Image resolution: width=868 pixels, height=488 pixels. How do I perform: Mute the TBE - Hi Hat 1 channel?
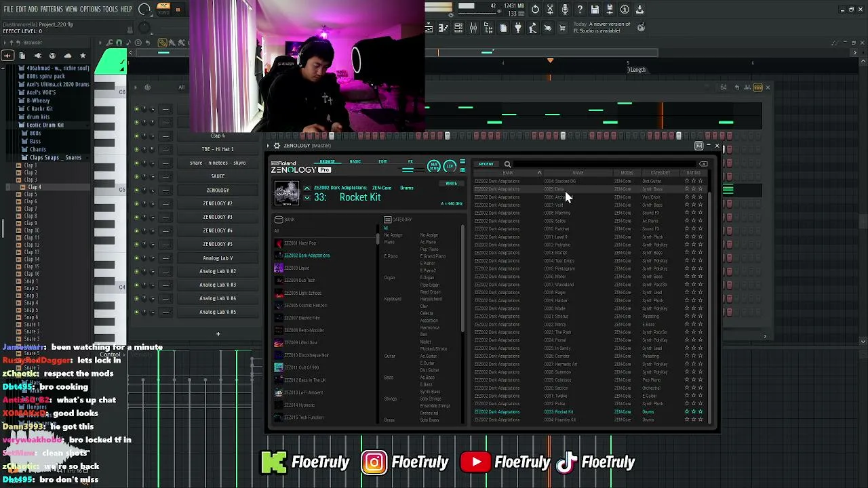click(136, 149)
